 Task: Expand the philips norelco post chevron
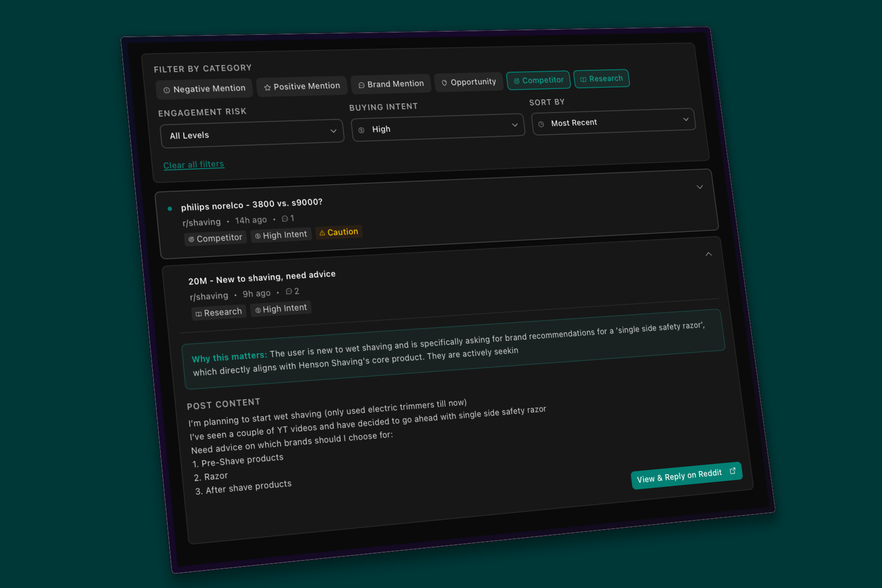coord(700,187)
